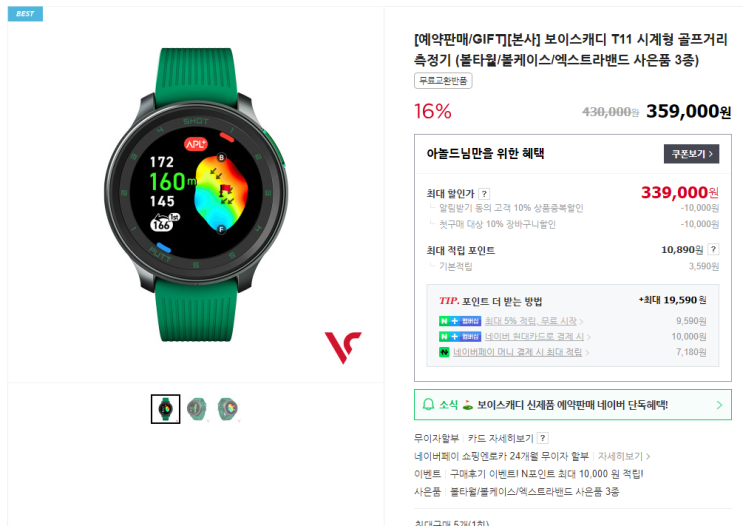Click the main green watch product image
Image resolution: width=743 pixels, height=526 pixels.
pyautogui.click(x=196, y=194)
